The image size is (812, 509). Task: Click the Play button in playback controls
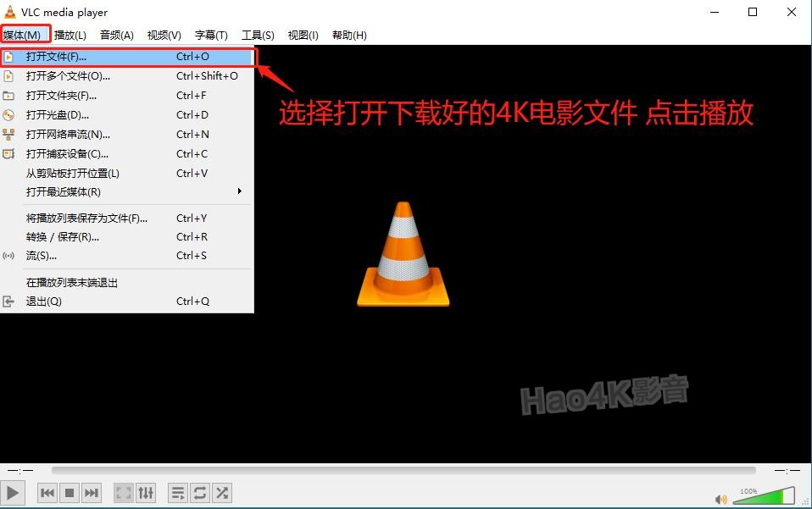pyautogui.click(x=13, y=493)
